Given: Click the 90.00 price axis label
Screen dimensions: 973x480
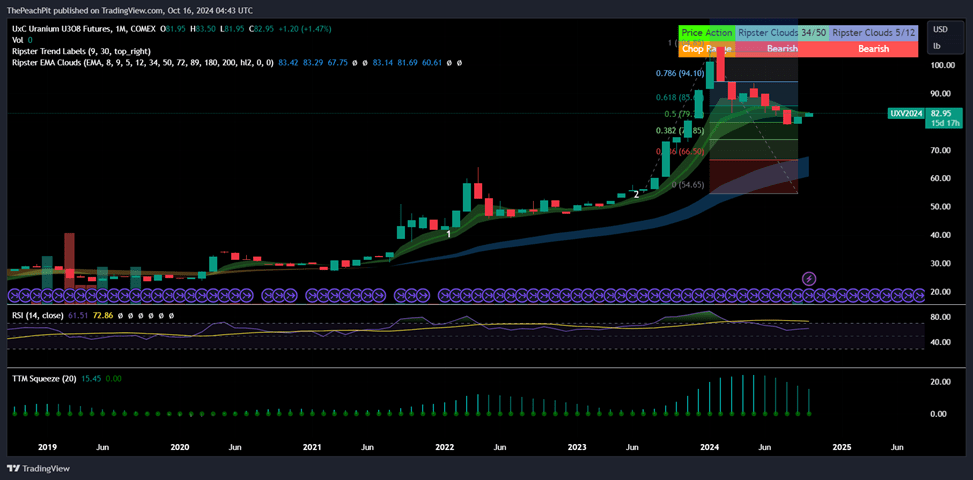Looking at the screenshot, I should click(942, 94).
